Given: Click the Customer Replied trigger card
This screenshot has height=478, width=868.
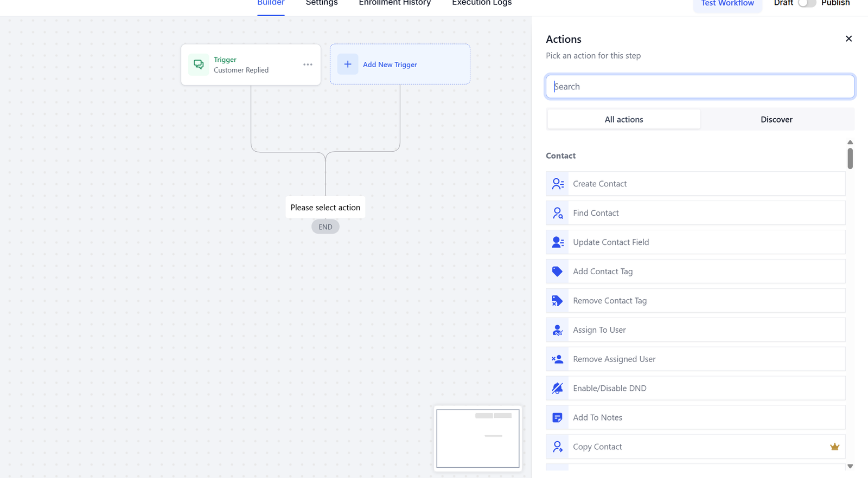Looking at the screenshot, I should coord(251,64).
